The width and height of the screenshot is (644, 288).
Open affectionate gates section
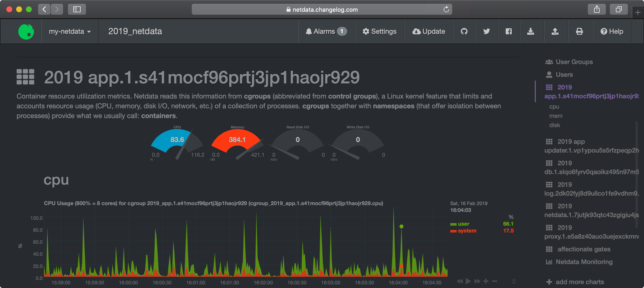pyautogui.click(x=578, y=249)
